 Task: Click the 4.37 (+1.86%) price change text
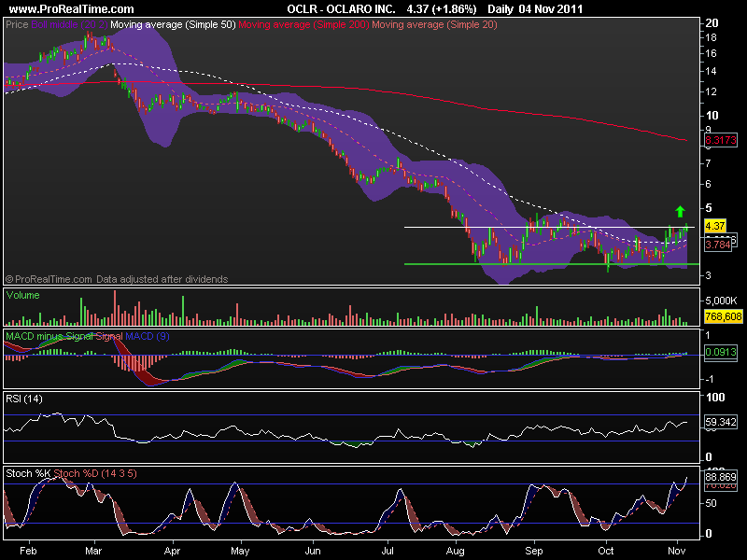442,9
